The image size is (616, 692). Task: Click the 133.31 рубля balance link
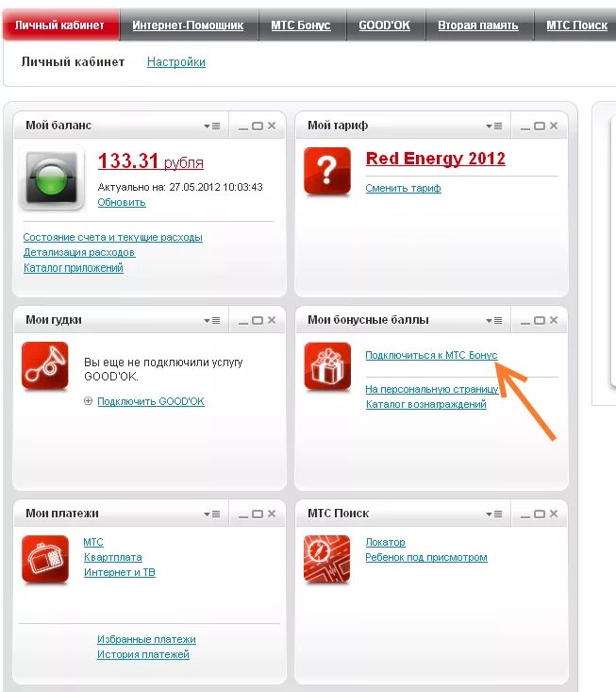[x=150, y=160]
